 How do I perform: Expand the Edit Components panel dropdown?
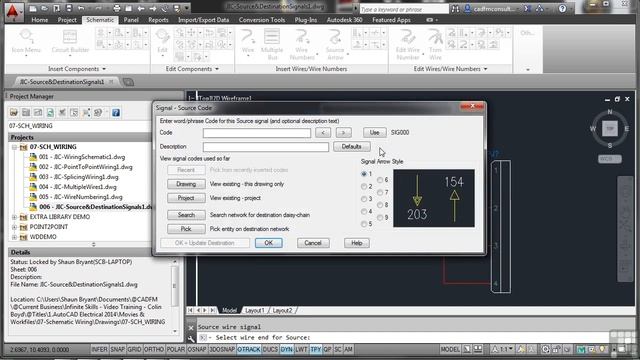pos(217,69)
